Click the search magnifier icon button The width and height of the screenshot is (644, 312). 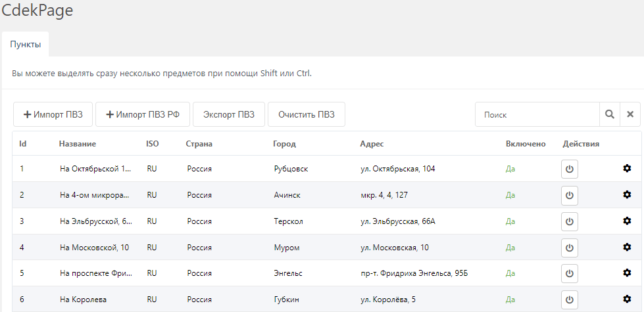tap(610, 114)
